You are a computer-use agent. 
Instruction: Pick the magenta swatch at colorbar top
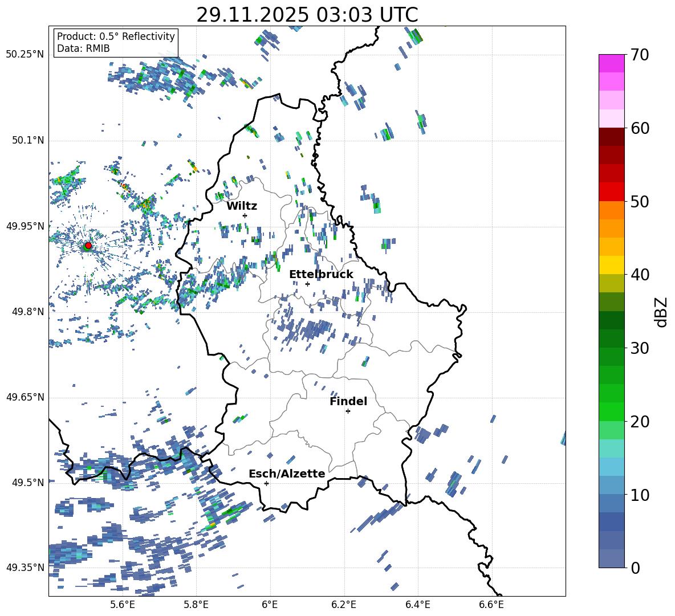tap(612, 63)
